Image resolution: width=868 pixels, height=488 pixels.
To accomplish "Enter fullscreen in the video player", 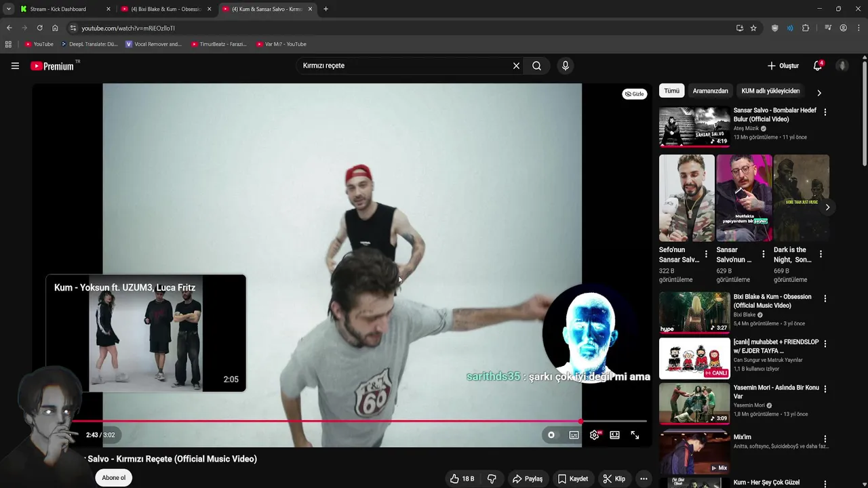I will 635,435.
